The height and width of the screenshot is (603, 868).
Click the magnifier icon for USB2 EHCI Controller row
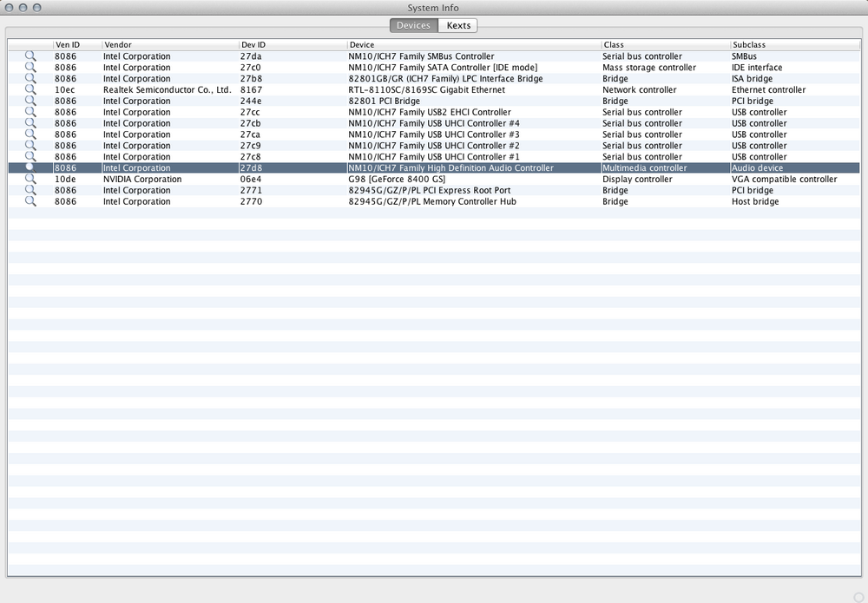(x=30, y=112)
